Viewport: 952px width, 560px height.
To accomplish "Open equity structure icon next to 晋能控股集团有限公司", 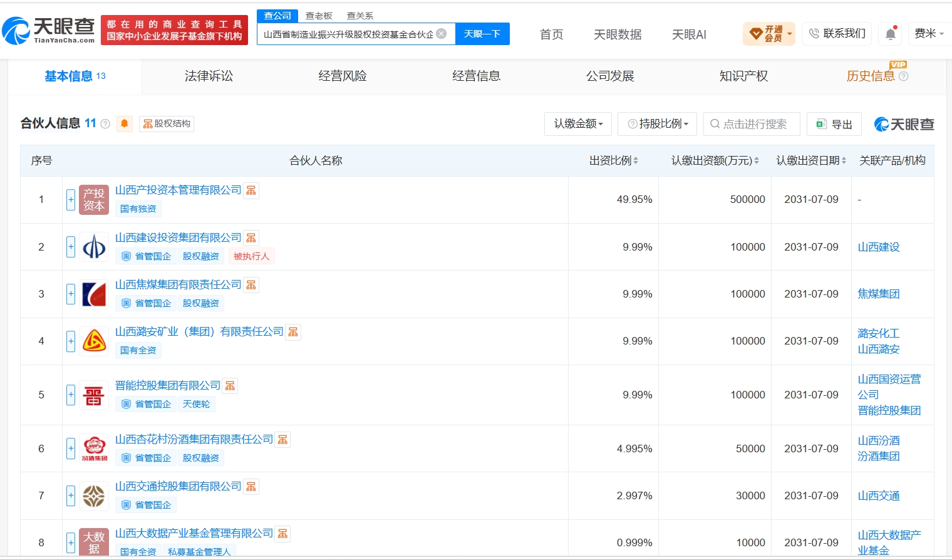I will coord(230,386).
